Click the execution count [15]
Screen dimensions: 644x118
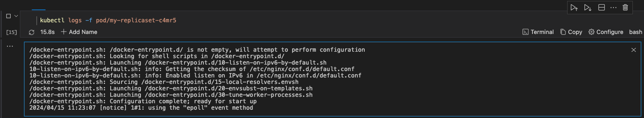[12, 32]
